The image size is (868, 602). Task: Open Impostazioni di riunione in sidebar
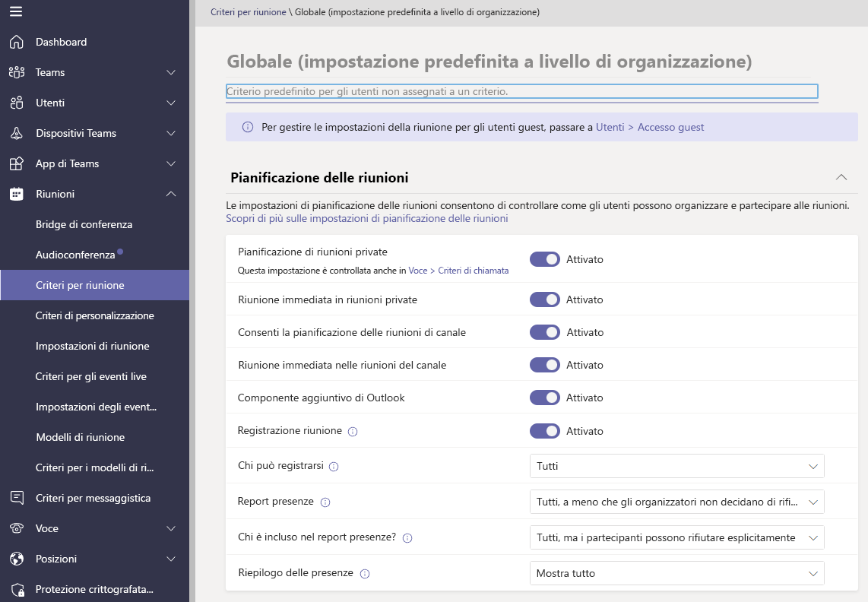pos(92,346)
